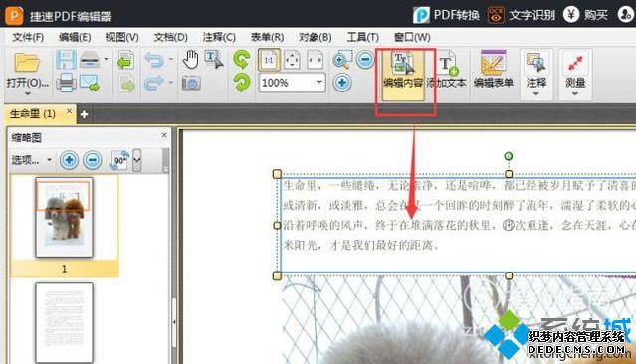
Task: Print the document with the printer icon
Action: (x=66, y=83)
